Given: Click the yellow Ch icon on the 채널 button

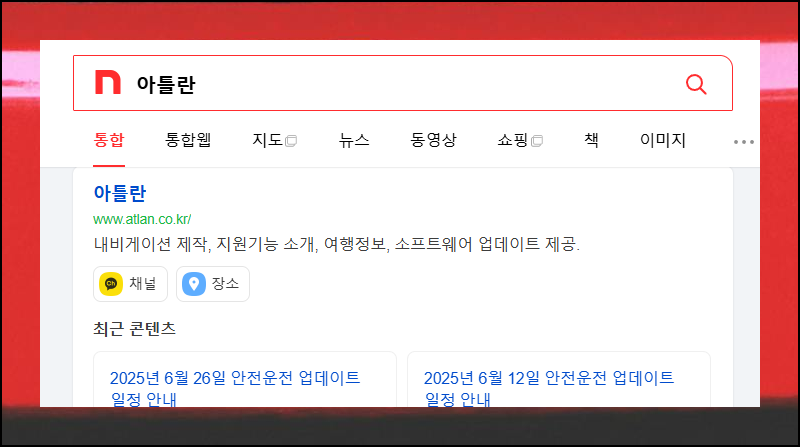Looking at the screenshot, I should pos(111,284).
